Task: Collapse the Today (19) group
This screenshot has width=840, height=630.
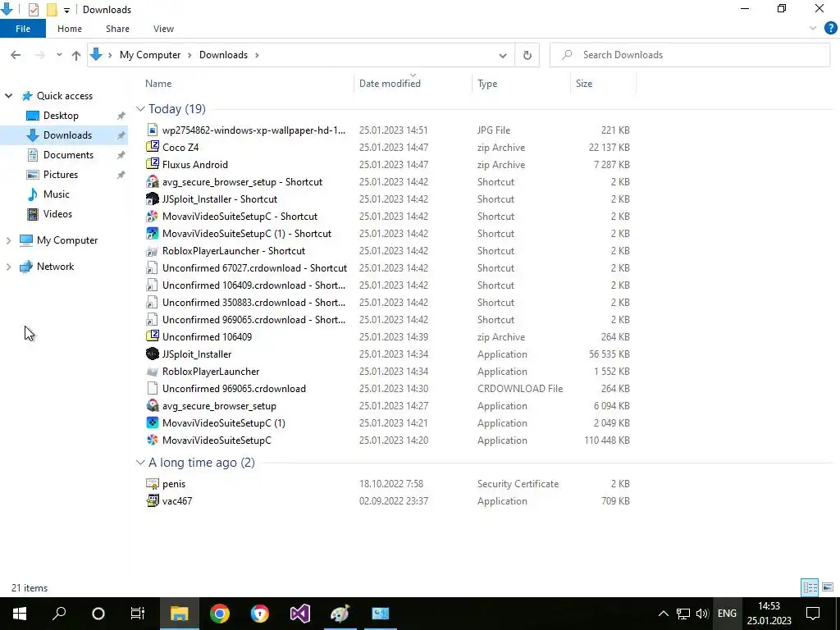Action: click(140, 109)
